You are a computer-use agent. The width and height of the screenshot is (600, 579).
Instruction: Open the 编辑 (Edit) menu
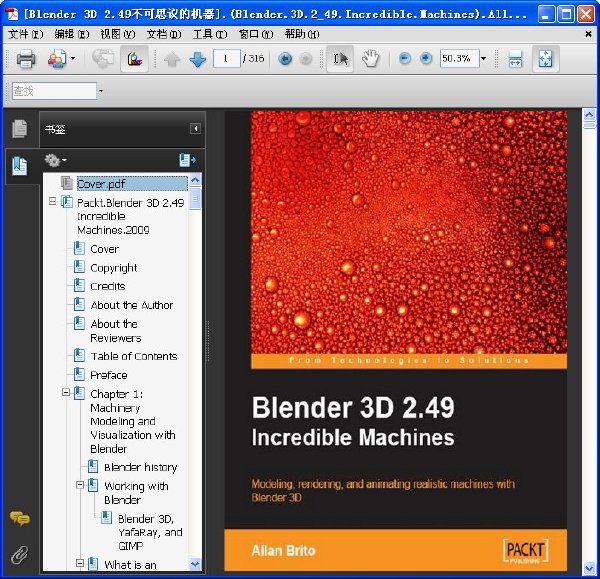[72, 34]
